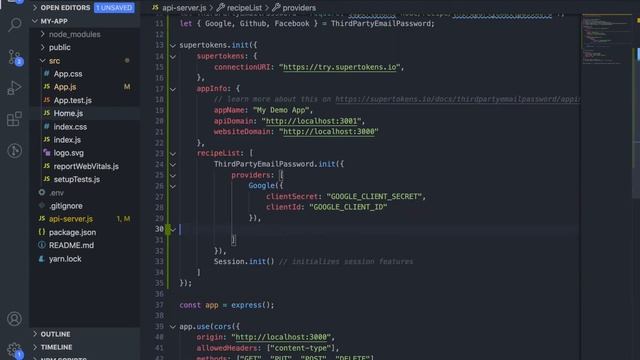This screenshot has width=640, height=360.
Task: Click the "GOOGLE_CLIENT_ID" string
Action: click(x=348, y=207)
